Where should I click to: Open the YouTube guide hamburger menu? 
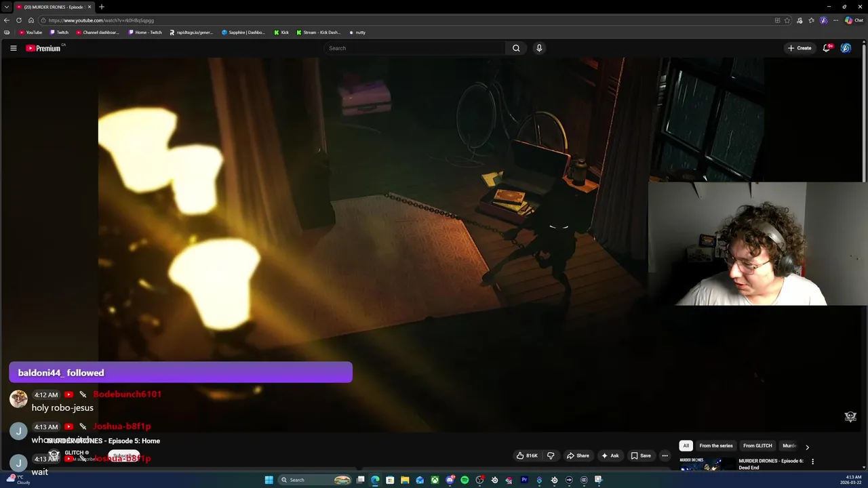coord(13,48)
